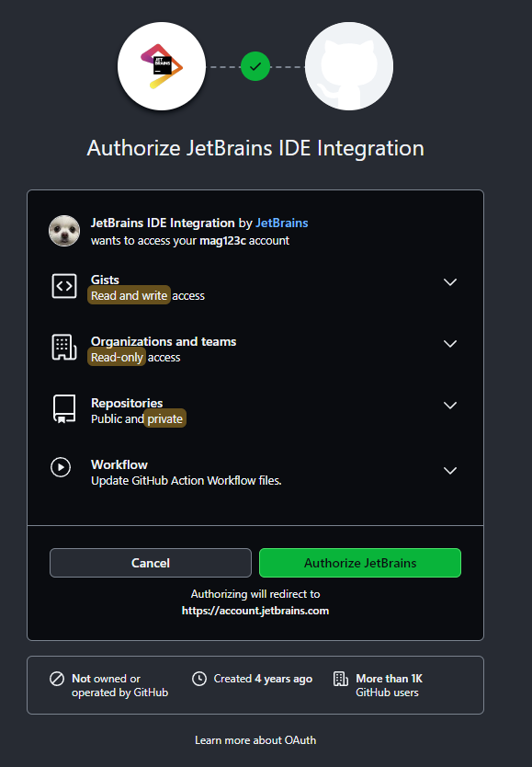Viewport: 532px width, 767px height.
Task: Click the green checkmark connection icon
Action: point(255,66)
